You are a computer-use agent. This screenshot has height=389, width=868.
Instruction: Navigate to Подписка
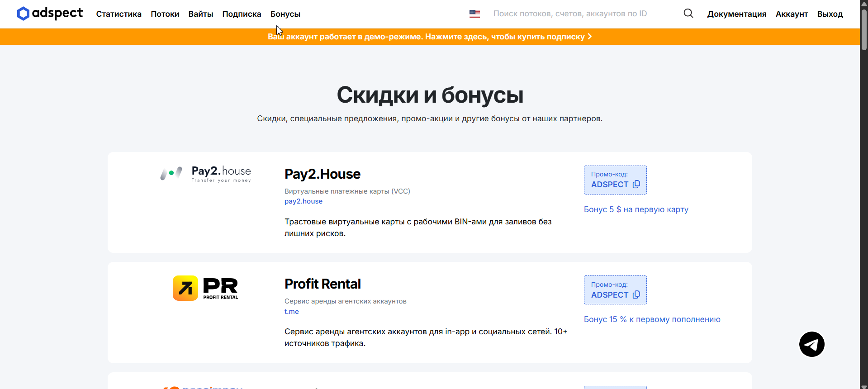242,14
